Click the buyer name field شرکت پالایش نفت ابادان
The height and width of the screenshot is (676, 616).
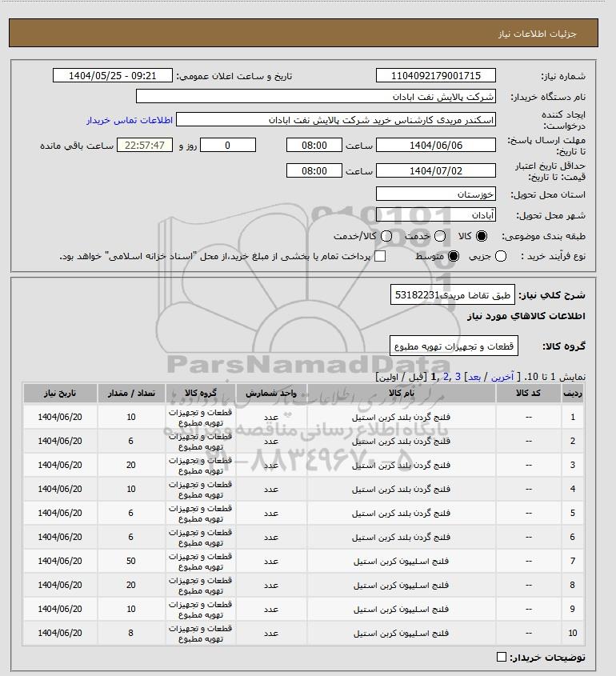(315, 97)
